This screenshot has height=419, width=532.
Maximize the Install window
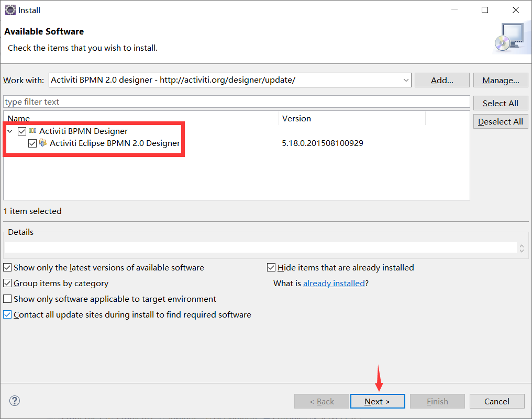[x=485, y=10]
